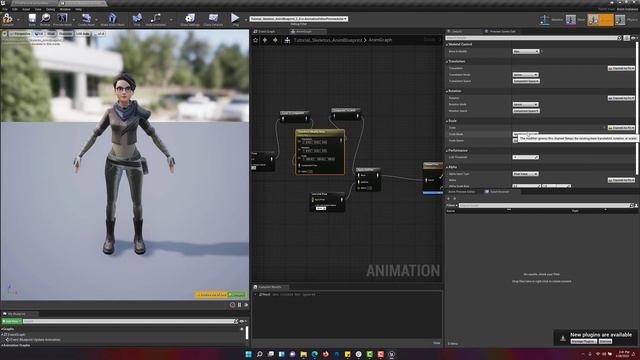Open Windows taskbar Search icon
Screen dimensions: 640x360
260,354
